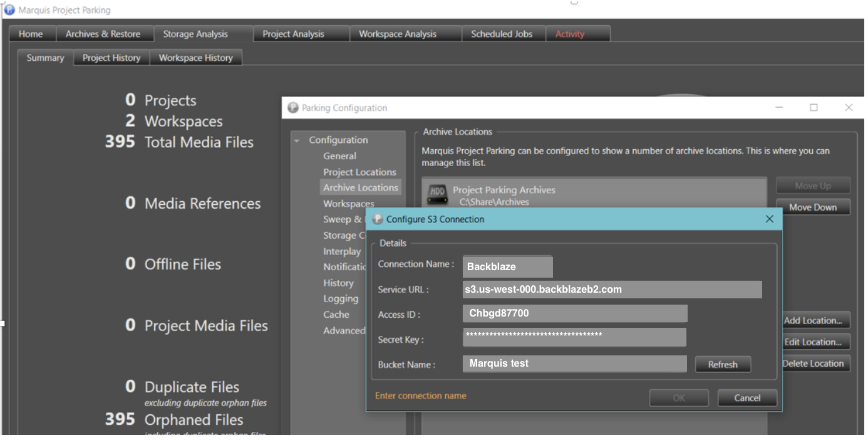868x440 pixels.
Task: Click the 0 Offline Files text
Action: pos(173,264)
